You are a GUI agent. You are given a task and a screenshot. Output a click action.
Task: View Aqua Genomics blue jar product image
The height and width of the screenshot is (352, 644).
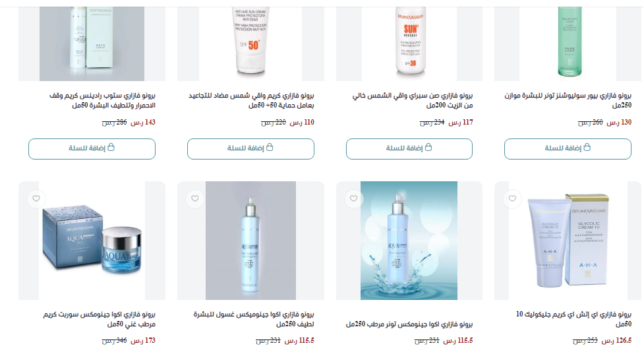(x=92, y=241)
